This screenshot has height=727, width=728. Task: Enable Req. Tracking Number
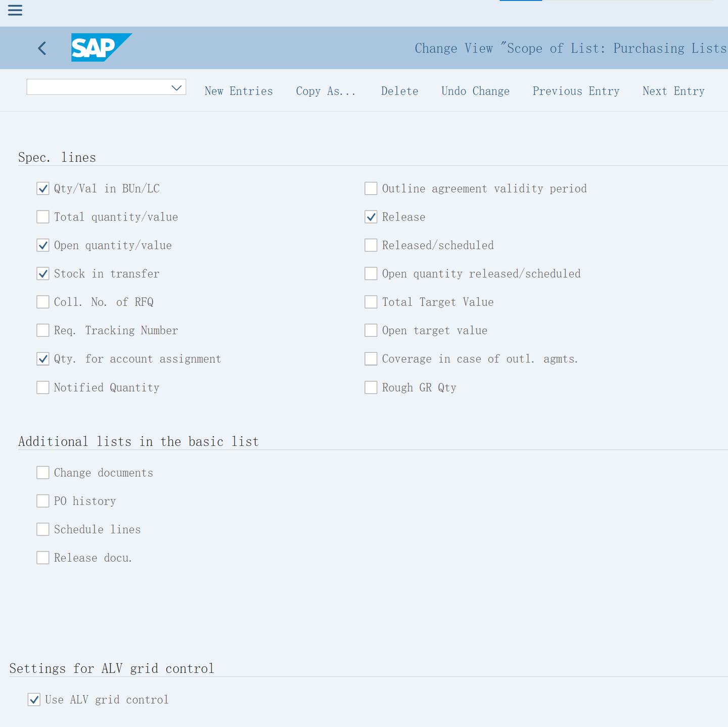click(43, 330)
